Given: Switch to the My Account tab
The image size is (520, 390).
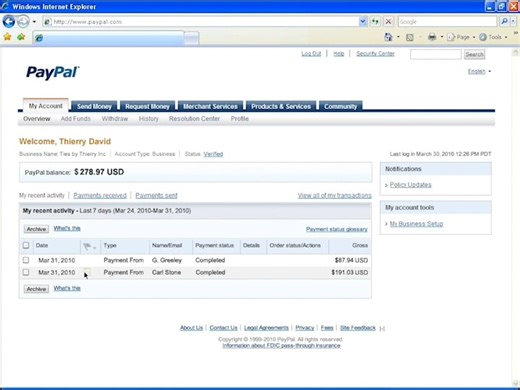Looking at the screenshot, I should [45, 106].
